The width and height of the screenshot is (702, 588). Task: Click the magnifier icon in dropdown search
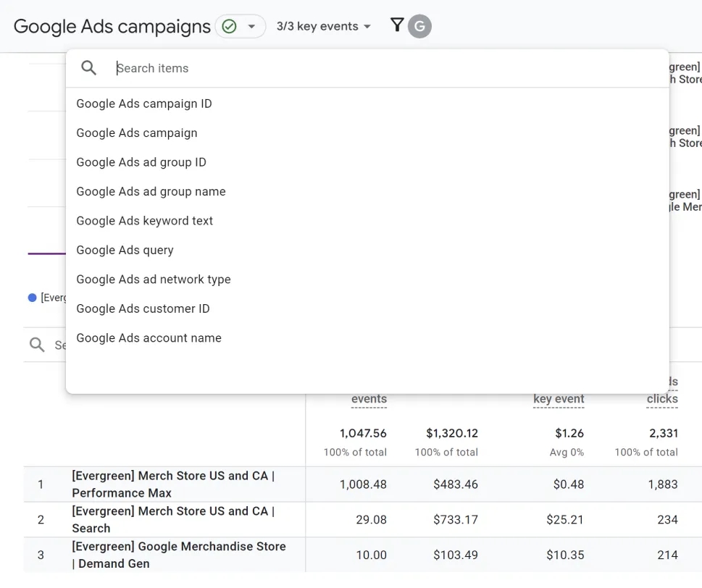88,68
